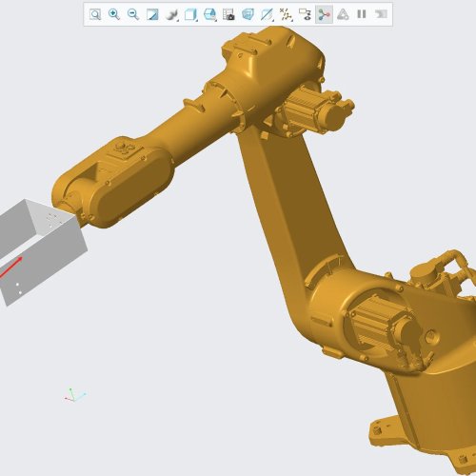Open the datum point display options

[x=286, y=14]
